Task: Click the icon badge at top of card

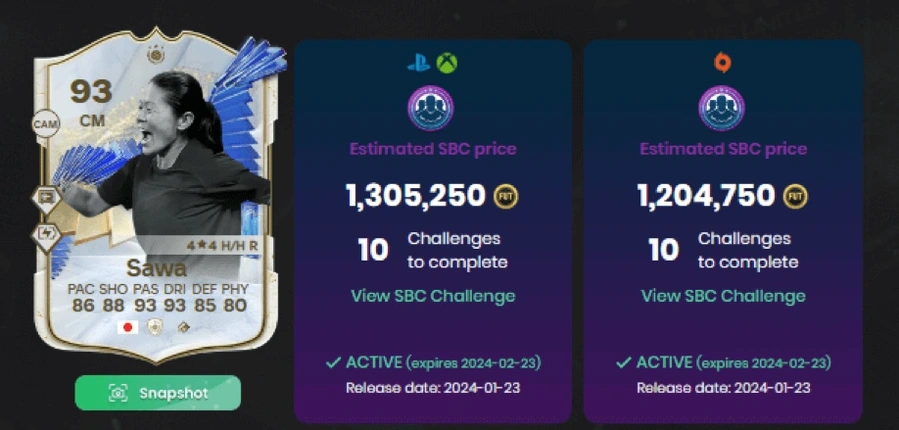Action: tap(155, 54)
